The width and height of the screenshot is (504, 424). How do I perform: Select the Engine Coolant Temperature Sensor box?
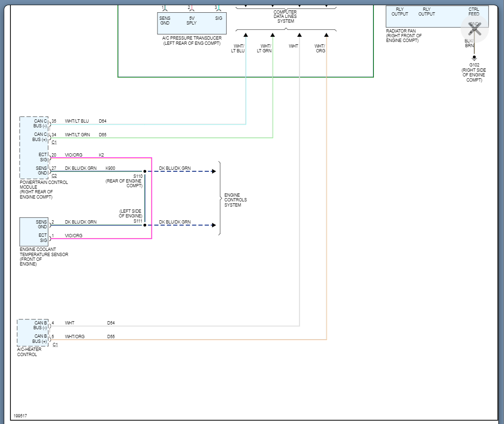coord(34,232)
